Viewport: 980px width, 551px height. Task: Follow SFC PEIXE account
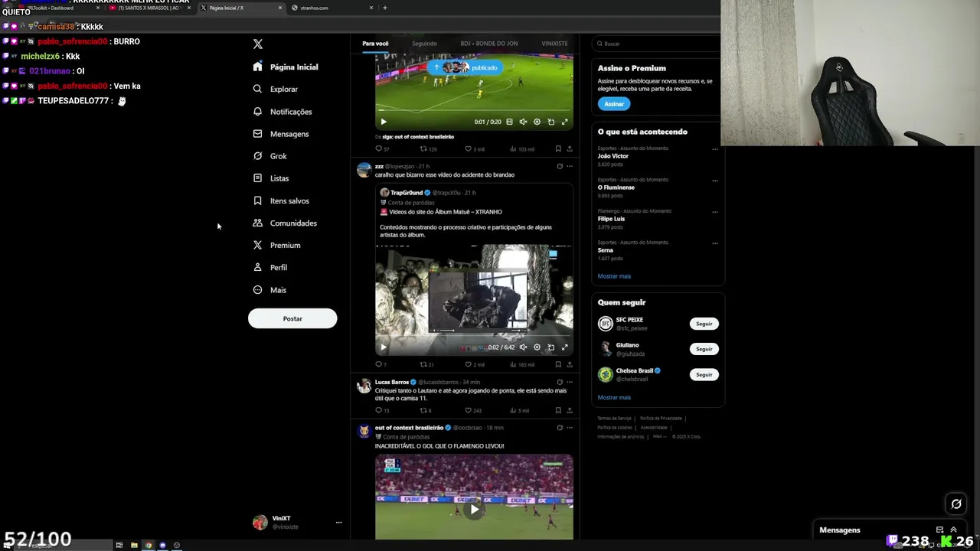pos(704,324)
